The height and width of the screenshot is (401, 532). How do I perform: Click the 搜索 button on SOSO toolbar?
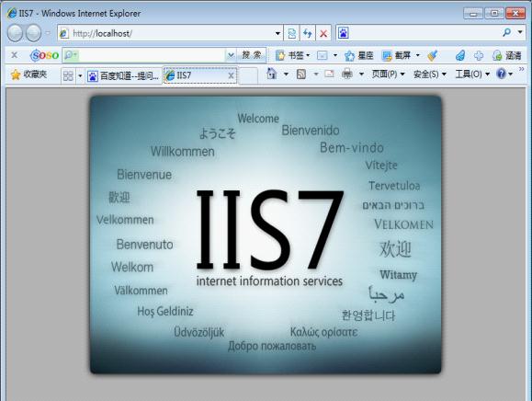click(x=252, y=55)
